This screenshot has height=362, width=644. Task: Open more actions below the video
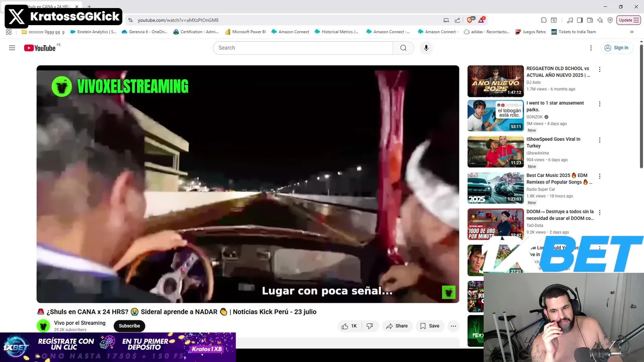(x=453, y=326)
